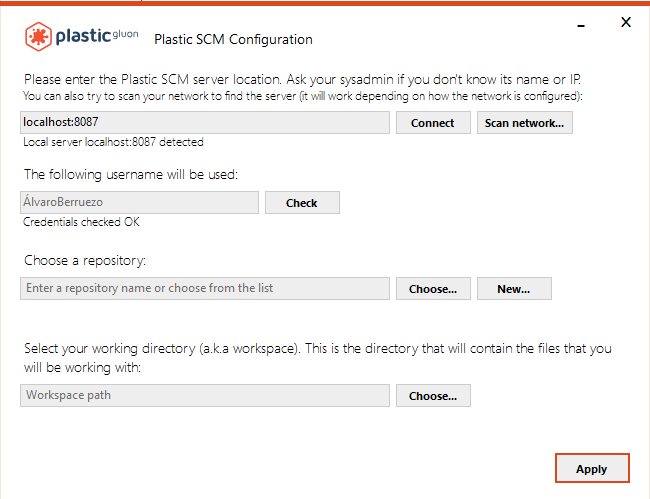Focus the repository name input field
Viewport: 650px width, 499px height.
[x=204, y=288]
